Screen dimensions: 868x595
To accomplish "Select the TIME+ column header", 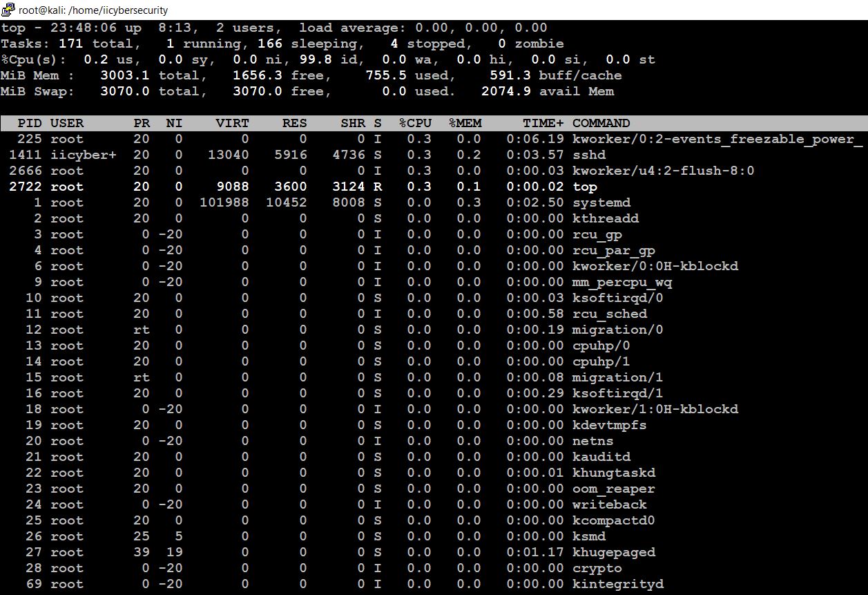I will click(x=545, y=123).
